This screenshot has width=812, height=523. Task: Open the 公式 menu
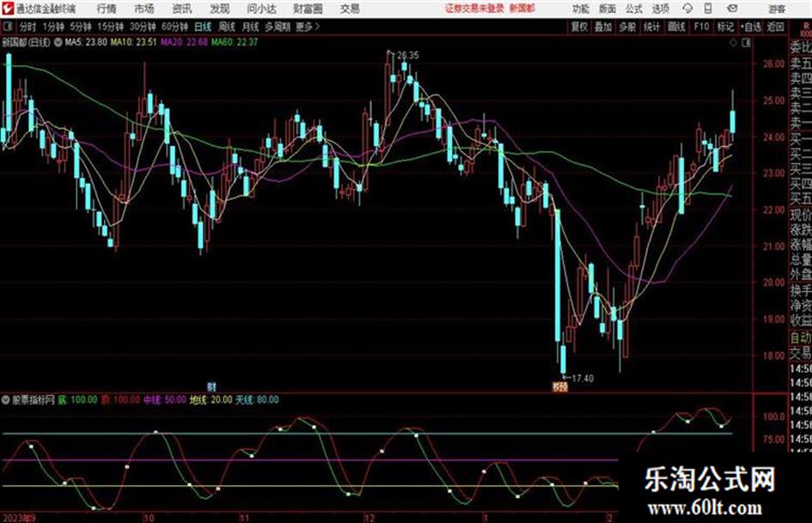pyautogui.click(x=633, y=9)
